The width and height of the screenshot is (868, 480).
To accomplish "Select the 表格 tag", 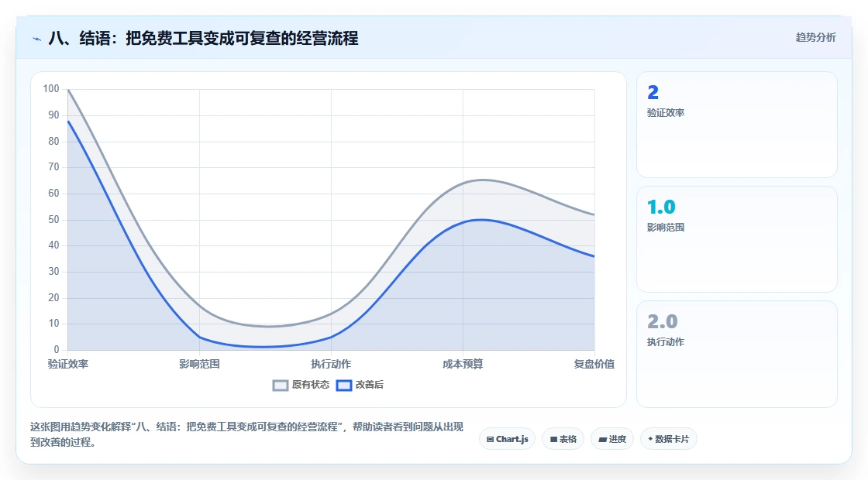I will [x=563, y=439].
